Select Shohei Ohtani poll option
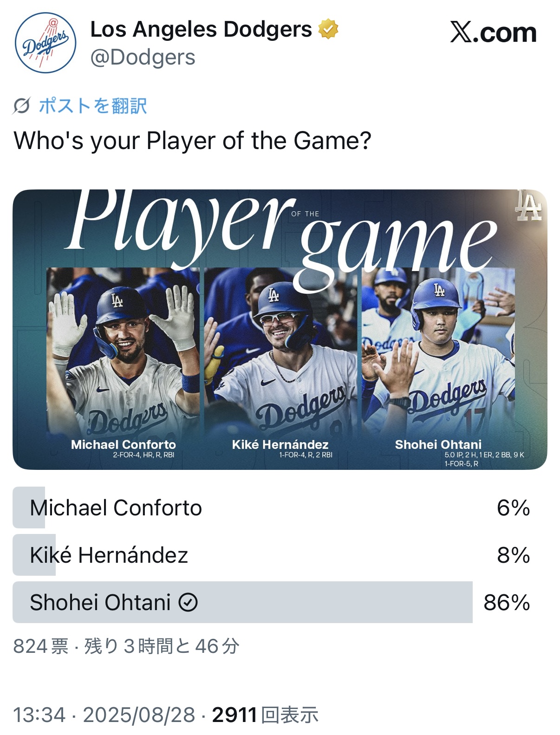560x735 pixels. tap(271, 602)
